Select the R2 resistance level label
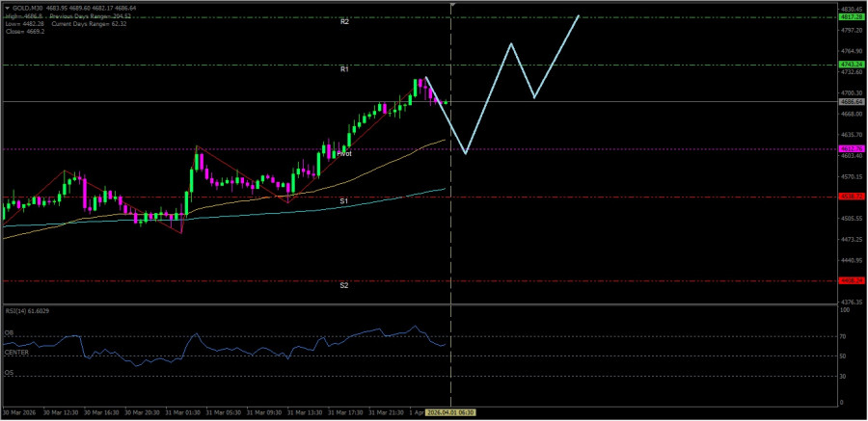This screenshot has width=868, height=421. 344,21
